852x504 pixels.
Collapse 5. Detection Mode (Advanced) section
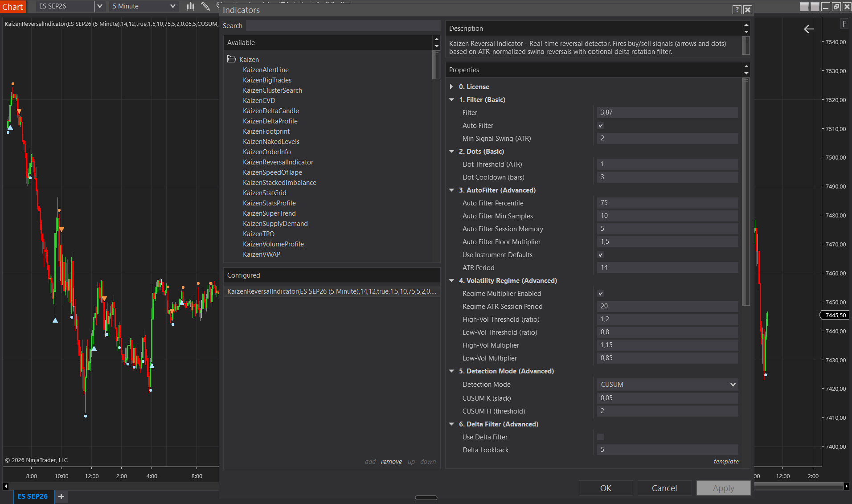tap(451, 371)
